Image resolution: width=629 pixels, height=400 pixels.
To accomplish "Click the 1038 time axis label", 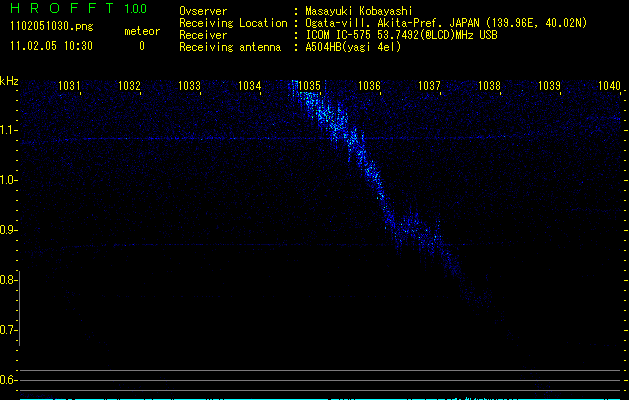I will pyautogui.click(x=489, y=85).
